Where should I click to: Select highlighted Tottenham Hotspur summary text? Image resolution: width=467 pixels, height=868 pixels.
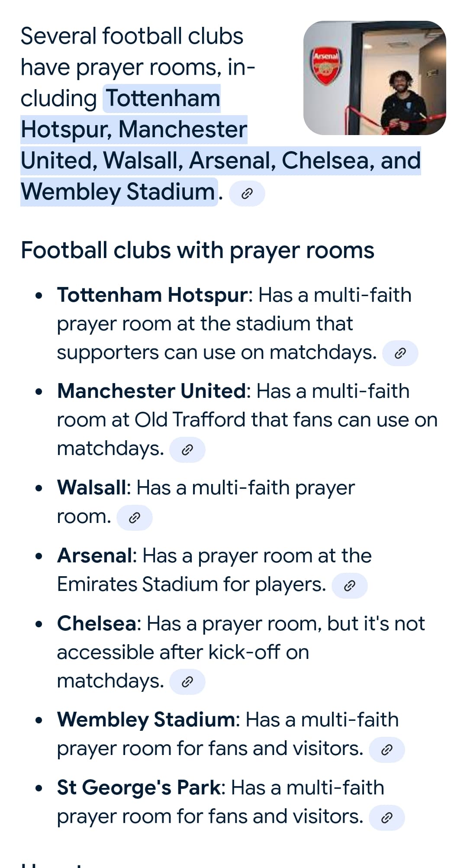coord(134,114)
